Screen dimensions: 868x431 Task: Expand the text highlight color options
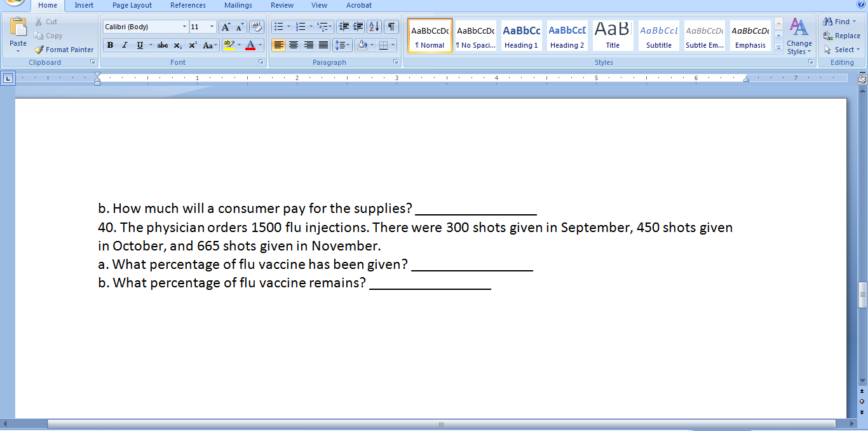point(240,45)
